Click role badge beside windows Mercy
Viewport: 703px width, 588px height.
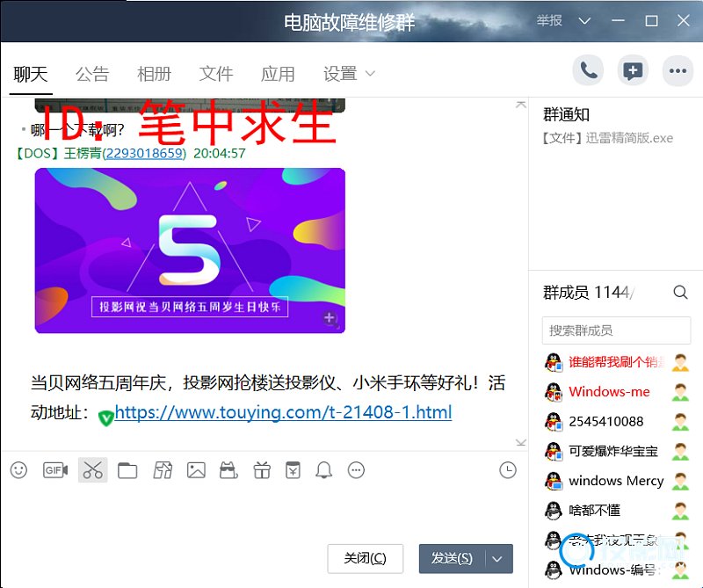point(680,482)
